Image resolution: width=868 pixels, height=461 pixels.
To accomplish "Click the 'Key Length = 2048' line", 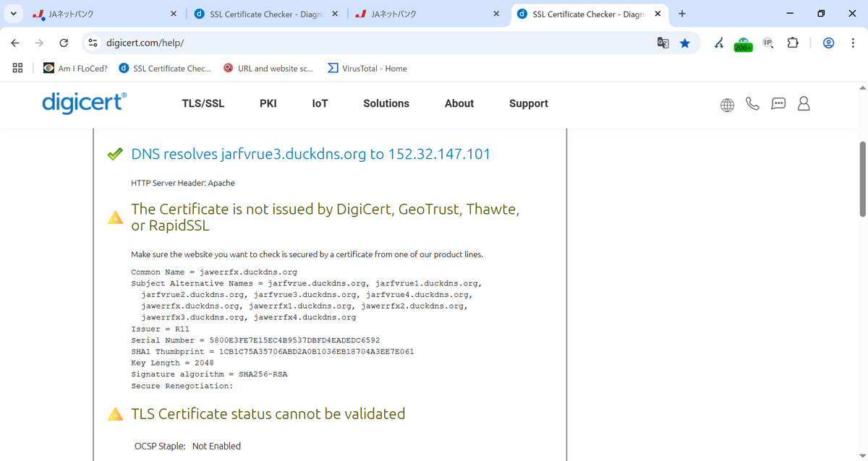I will pos(172,363).
